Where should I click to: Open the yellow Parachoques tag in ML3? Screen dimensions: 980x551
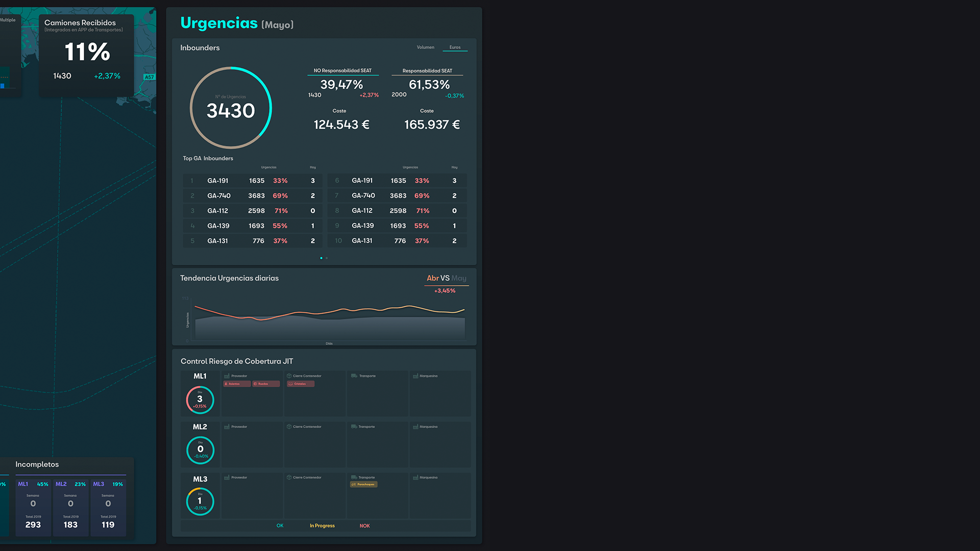(363, 484)
